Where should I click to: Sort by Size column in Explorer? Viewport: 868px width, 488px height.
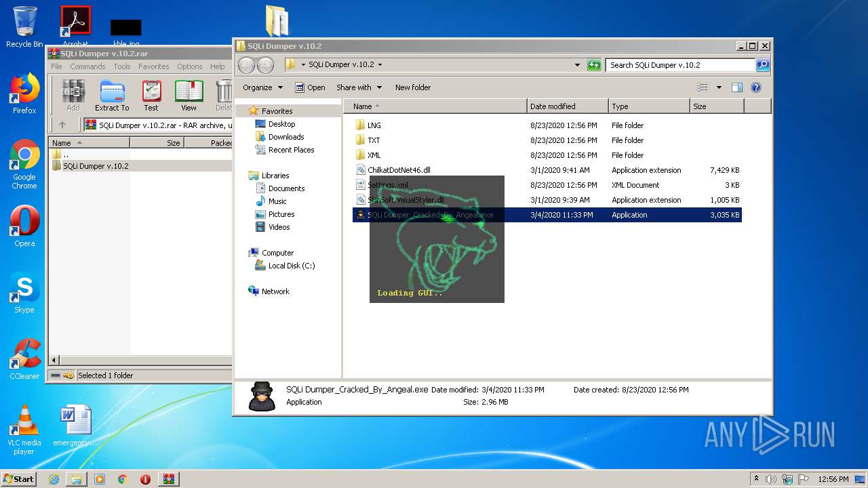point(717,106)
